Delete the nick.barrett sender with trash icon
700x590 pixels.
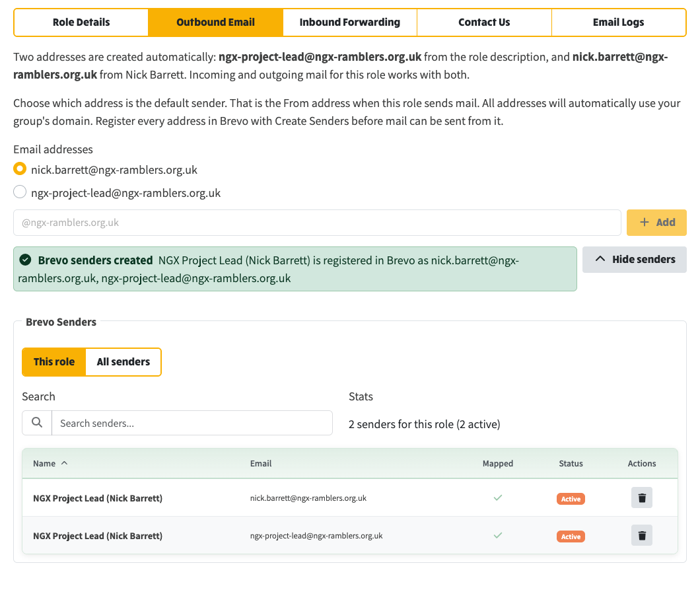coord(641,498)
